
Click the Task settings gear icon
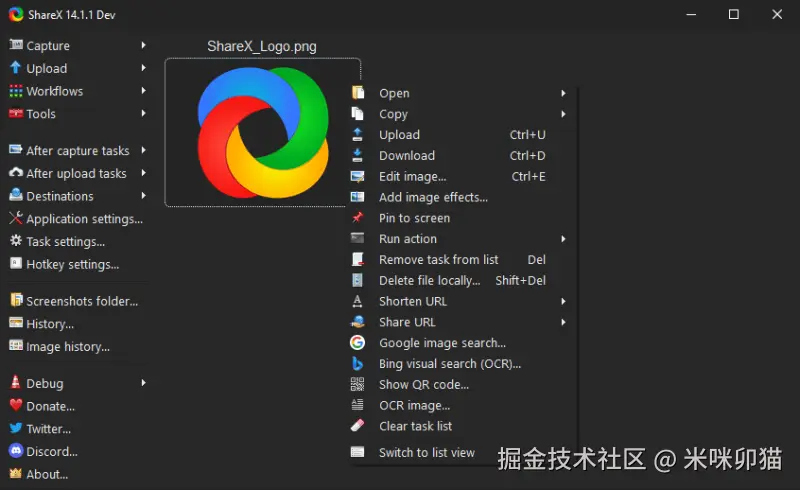[x=16, y=240]
